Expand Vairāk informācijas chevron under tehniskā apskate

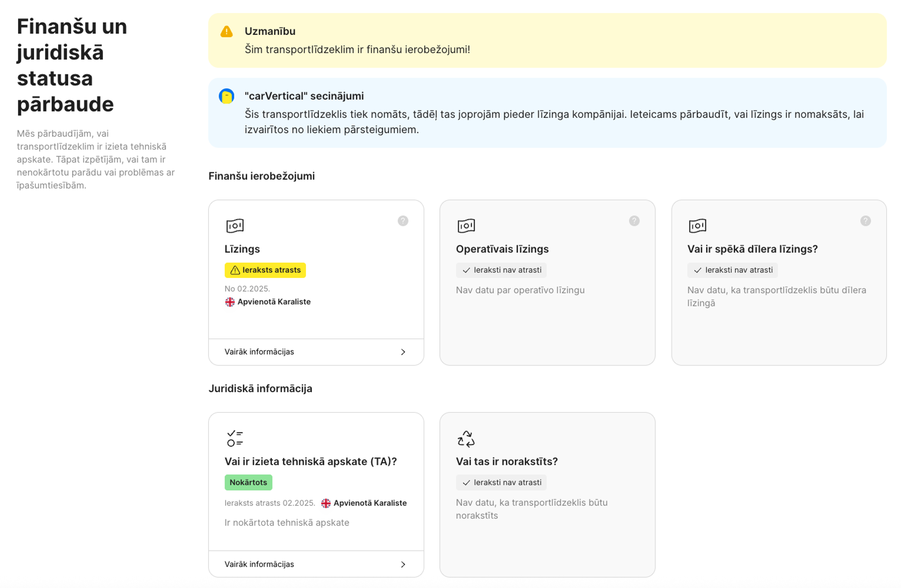tap(403, 564)
